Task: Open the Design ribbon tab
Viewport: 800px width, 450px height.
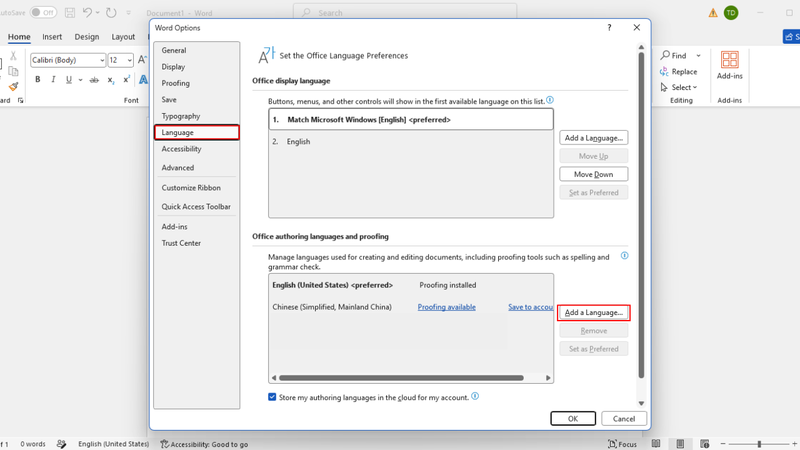Action: pyautogui.click(x=87, y=37)
